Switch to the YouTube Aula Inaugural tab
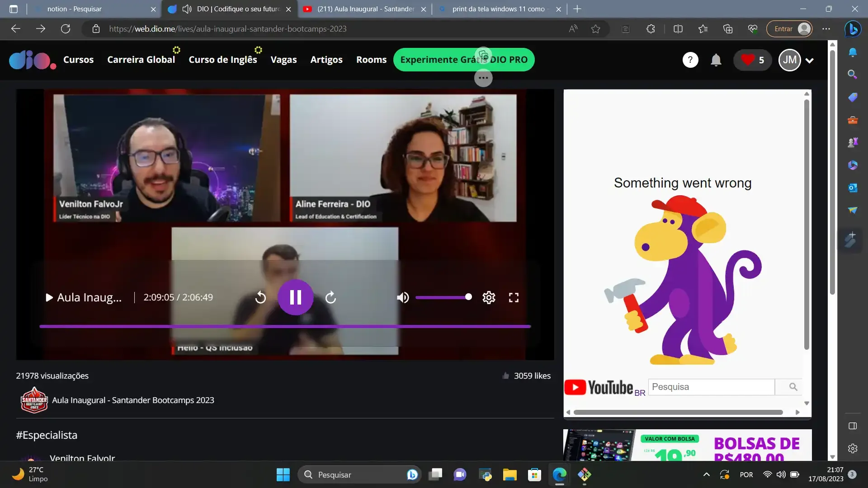The width and height of the screenshot is (868, 488). pyautogui.click(x=364, y=9)
